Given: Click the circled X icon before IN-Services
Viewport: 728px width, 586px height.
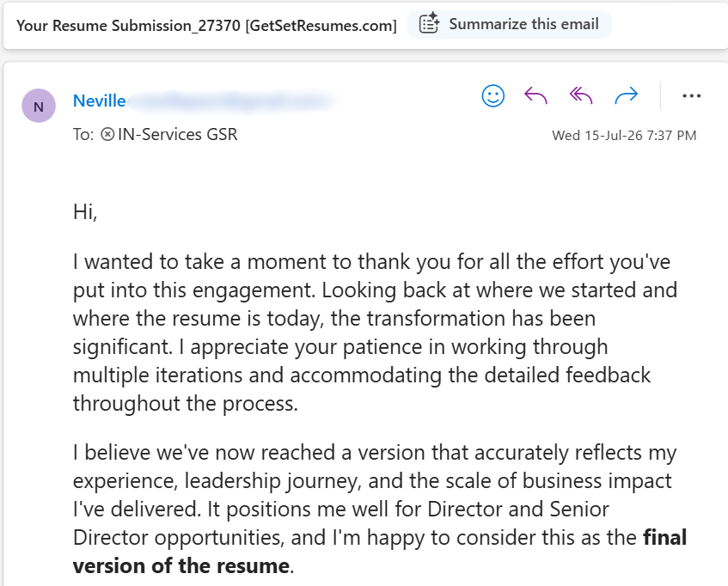Looking at the screenshot, I should [107, 135].
